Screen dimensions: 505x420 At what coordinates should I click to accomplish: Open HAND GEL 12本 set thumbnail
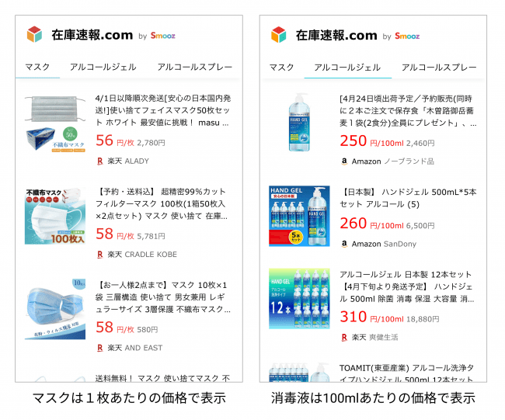pyautogui.click(x=300, y=299)
